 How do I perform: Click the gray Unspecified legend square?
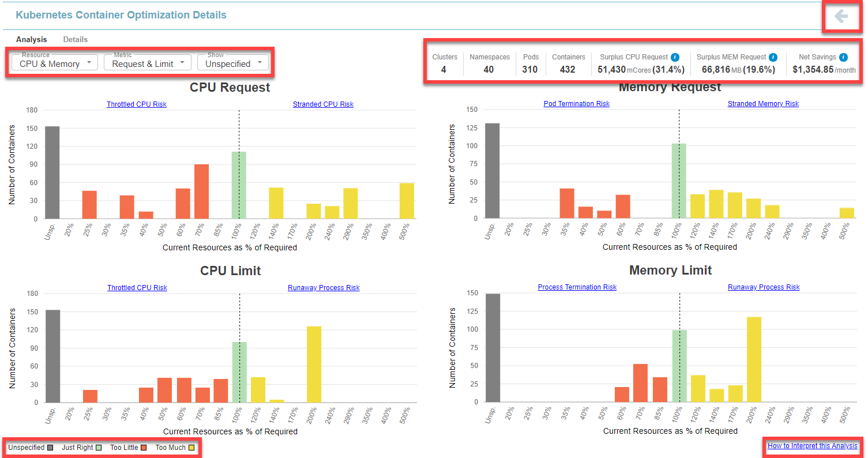pyautogui.click(x=51, y=448)
